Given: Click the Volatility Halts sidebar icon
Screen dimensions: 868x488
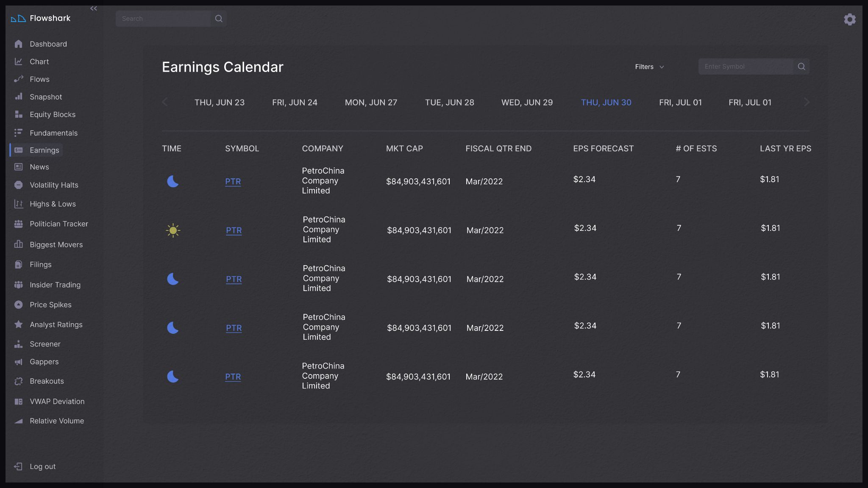Looking at the screenshot, I should tap(18, 185).
